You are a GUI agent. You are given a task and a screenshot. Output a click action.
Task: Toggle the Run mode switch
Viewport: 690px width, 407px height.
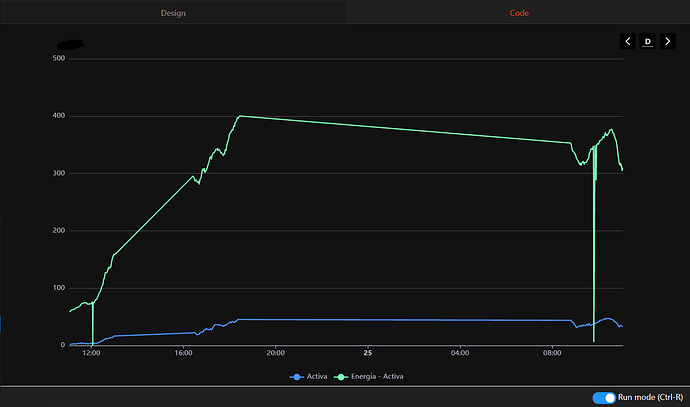pos(603,397)
